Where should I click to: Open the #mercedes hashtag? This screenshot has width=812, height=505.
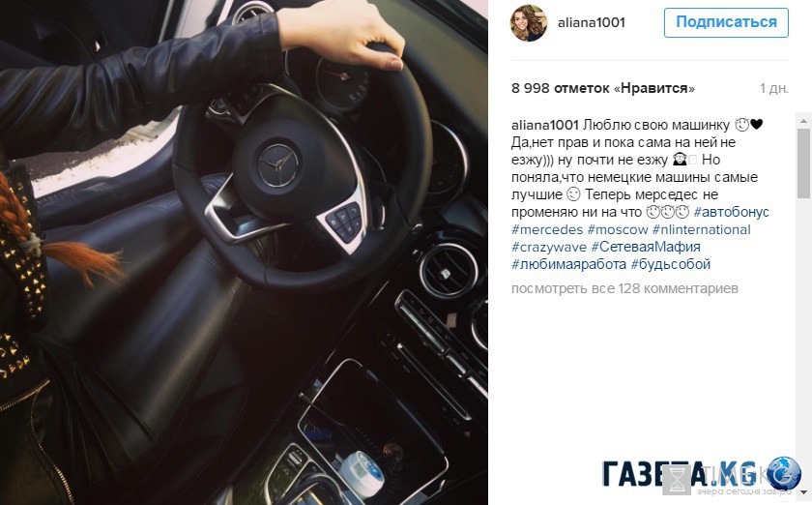click(547, 229)
